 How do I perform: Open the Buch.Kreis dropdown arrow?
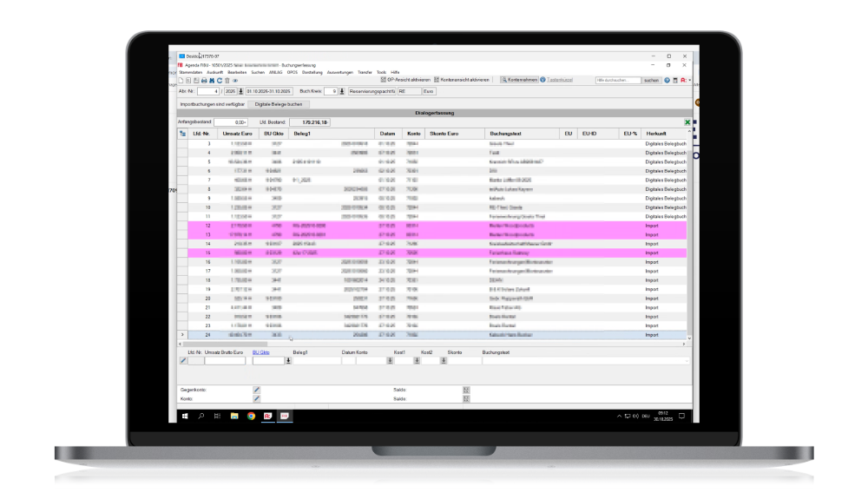[x=341, y=91]
